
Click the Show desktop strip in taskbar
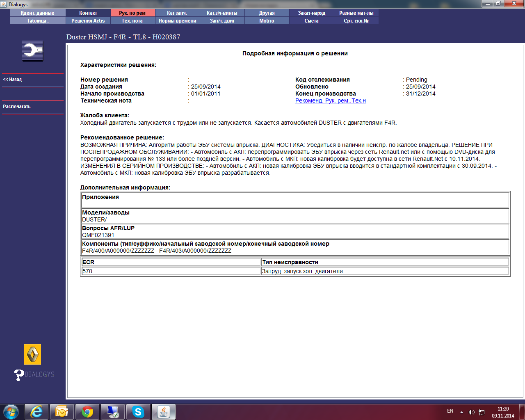pos(522,412)
